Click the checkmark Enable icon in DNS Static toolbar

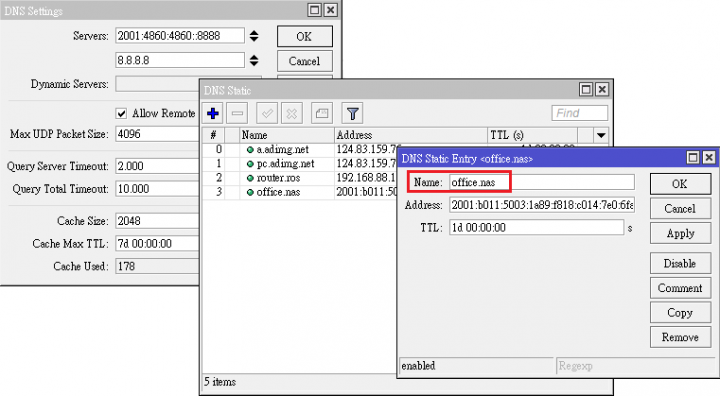[267, 113]
